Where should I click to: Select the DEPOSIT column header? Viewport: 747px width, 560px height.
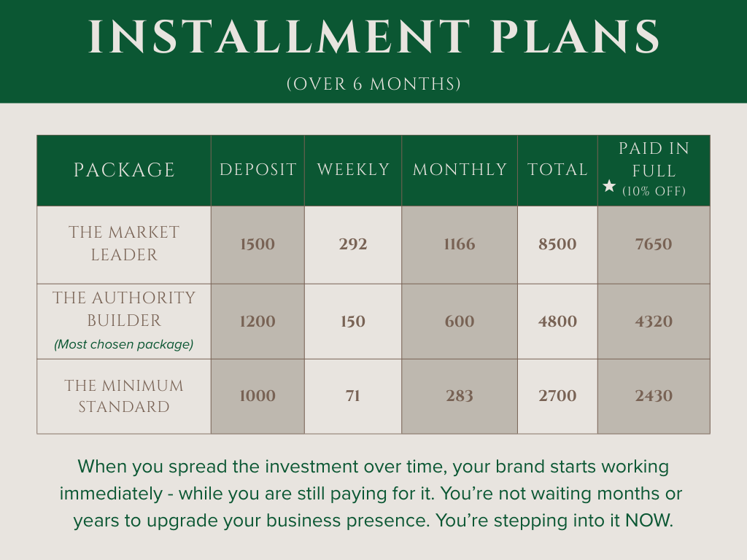(x=258, y=169)
